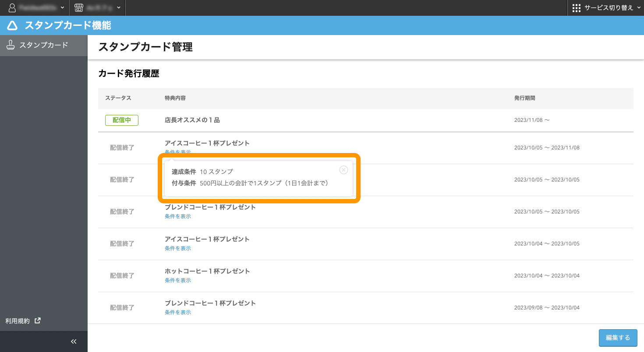Viewport: 644px width, 352px height.
Task: Click 条件を表示 under the 2023/09/08 ブレンドコーヒー row
Action: pyautogui.click(x=177, y=312)
